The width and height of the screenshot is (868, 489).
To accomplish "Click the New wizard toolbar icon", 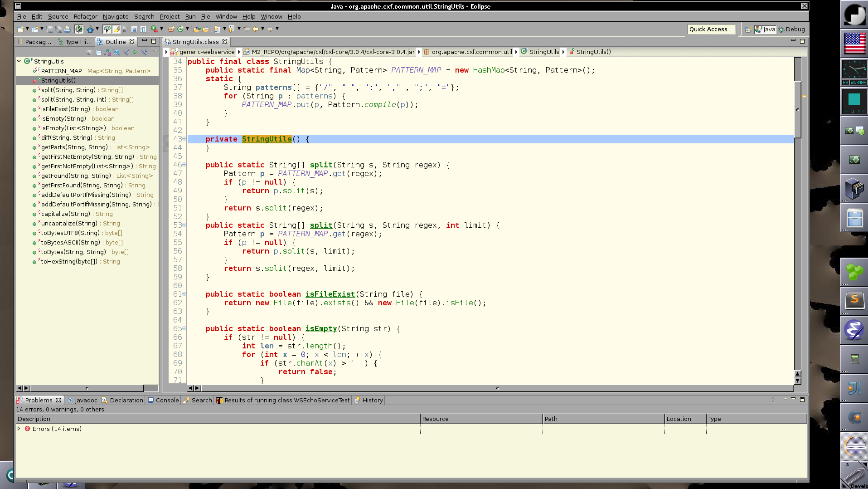I will (20, 29).
